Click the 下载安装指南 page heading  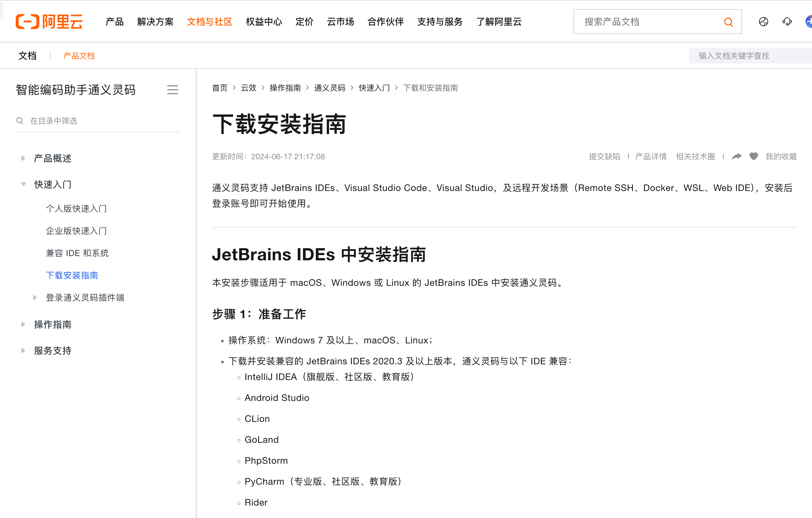click(x=279, y=124)
